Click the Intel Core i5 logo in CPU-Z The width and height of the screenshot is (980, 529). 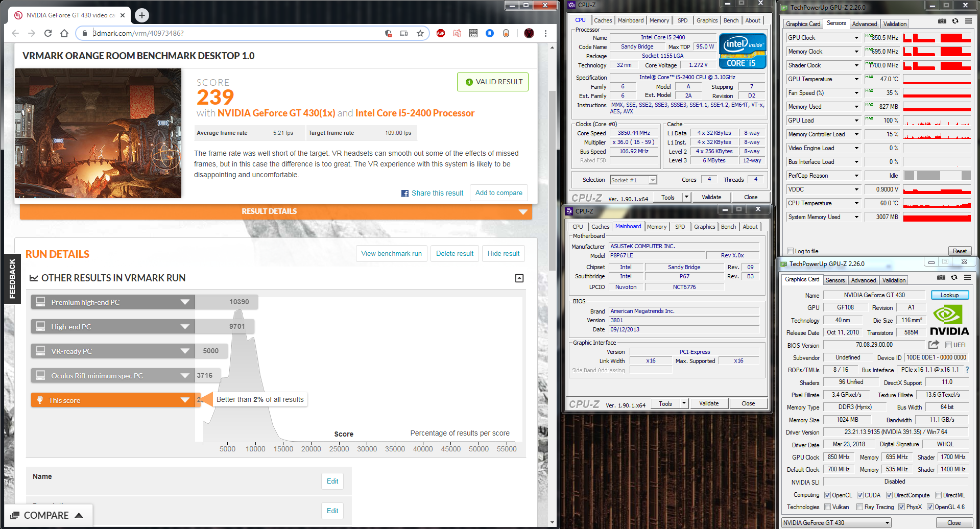[743, 51]
